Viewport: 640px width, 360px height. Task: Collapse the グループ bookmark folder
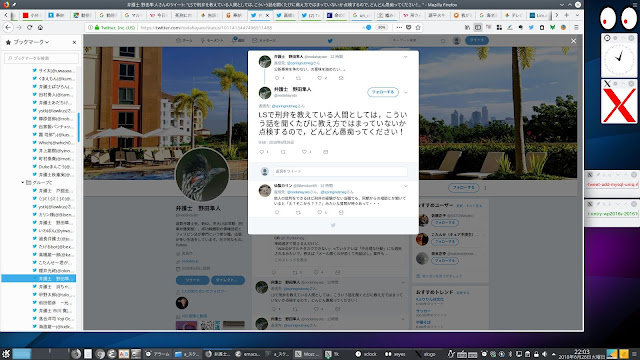click(23, 182)
